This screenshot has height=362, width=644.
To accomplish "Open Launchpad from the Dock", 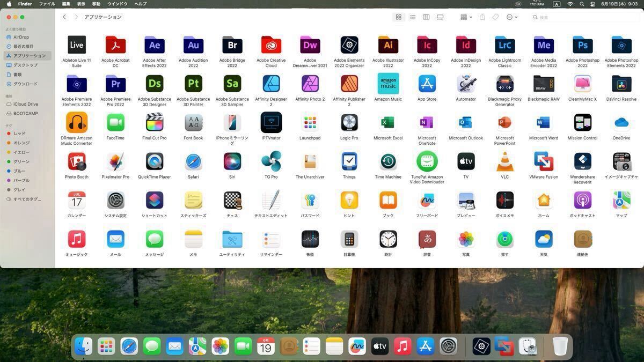I will 106,346.
